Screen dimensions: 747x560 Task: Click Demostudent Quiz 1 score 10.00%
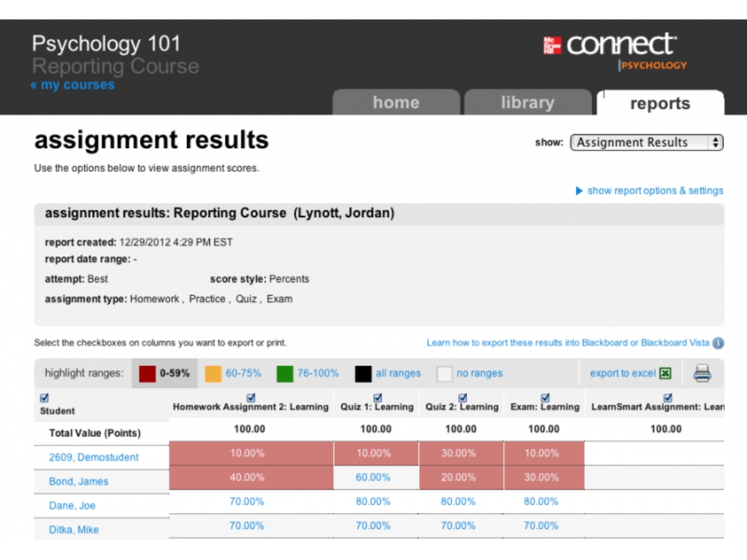(x=374, y=453)
